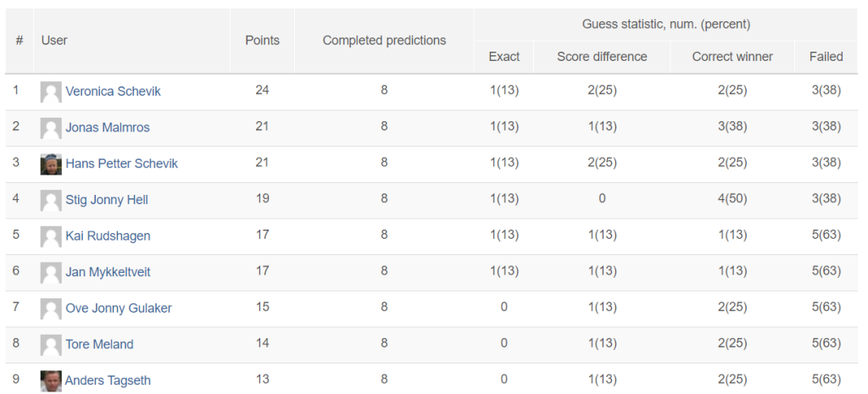Open Stig Jonny Hell's profile link
The image size is (868, 394).
click(107, 200)
